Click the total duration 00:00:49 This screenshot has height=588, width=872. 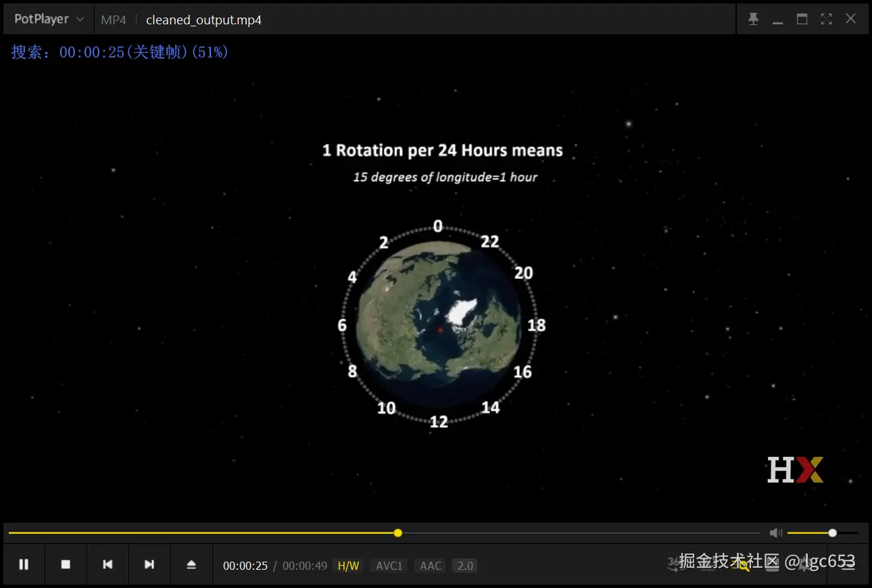(305, 566)
